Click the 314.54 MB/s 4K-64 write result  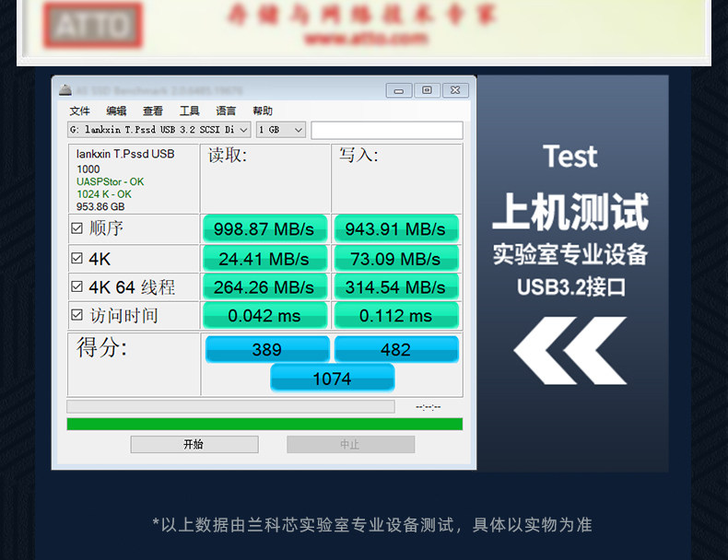396,286
